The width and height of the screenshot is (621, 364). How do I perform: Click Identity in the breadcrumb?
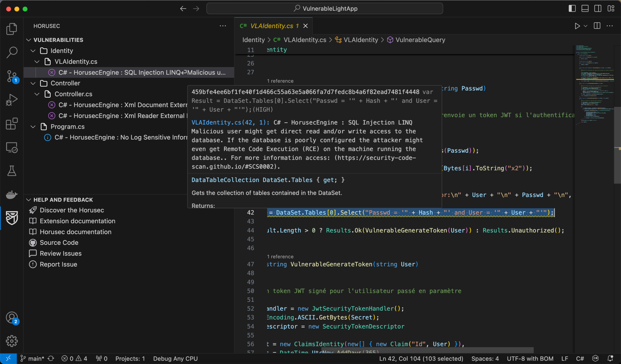click(x=253, y=40)
